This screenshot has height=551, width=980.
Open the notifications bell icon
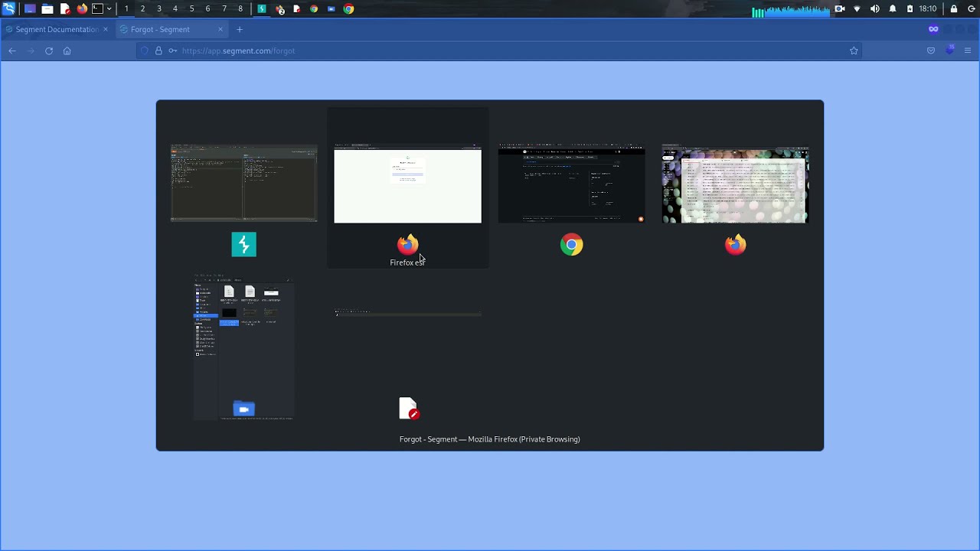[893, 9]
